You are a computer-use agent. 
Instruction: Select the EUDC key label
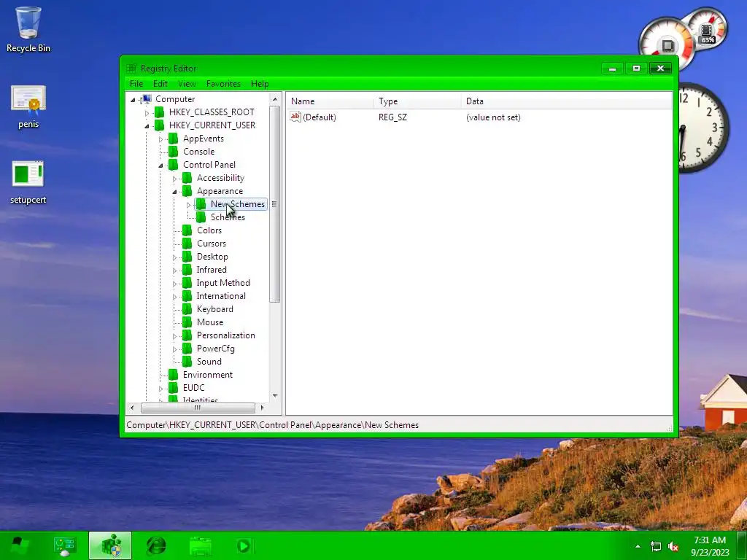point(194,388)
